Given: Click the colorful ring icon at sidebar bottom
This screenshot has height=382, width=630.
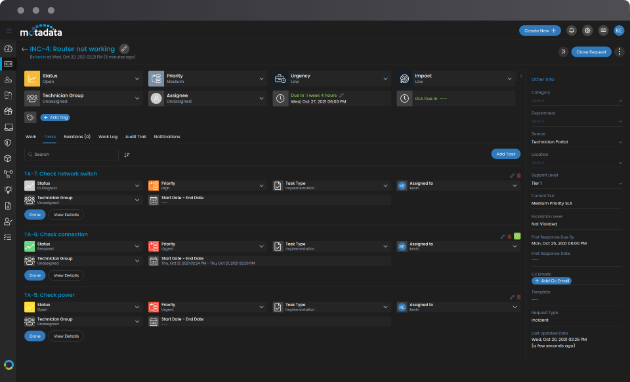Looking at the screenshot, I should (x=8, y=365).
